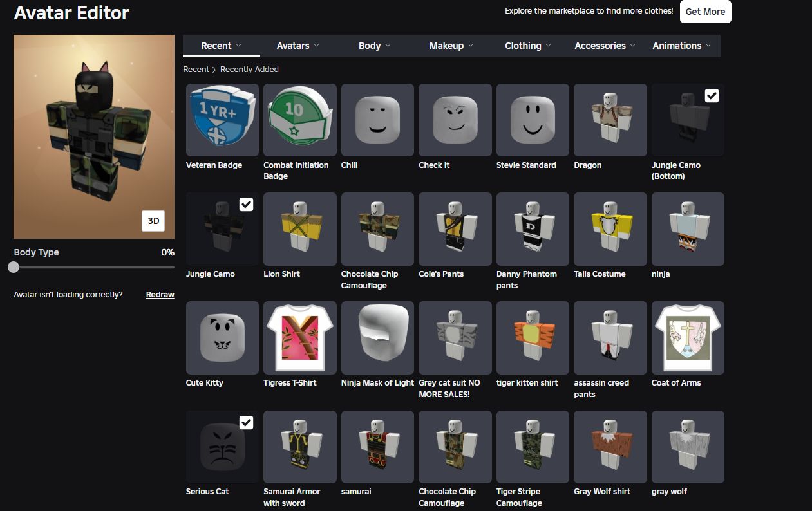Expand the Animations dropdown
This screenshot has height=511, width=812.
681,46
